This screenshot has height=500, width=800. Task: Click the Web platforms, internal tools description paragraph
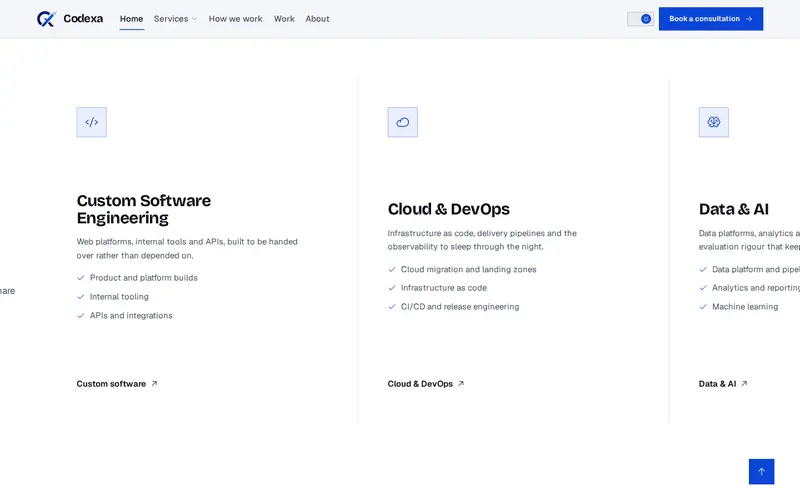coord(187,248)
